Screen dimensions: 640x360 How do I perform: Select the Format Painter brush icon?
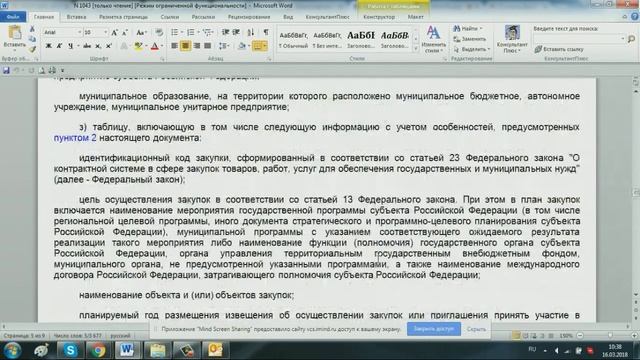click(32, 49)
